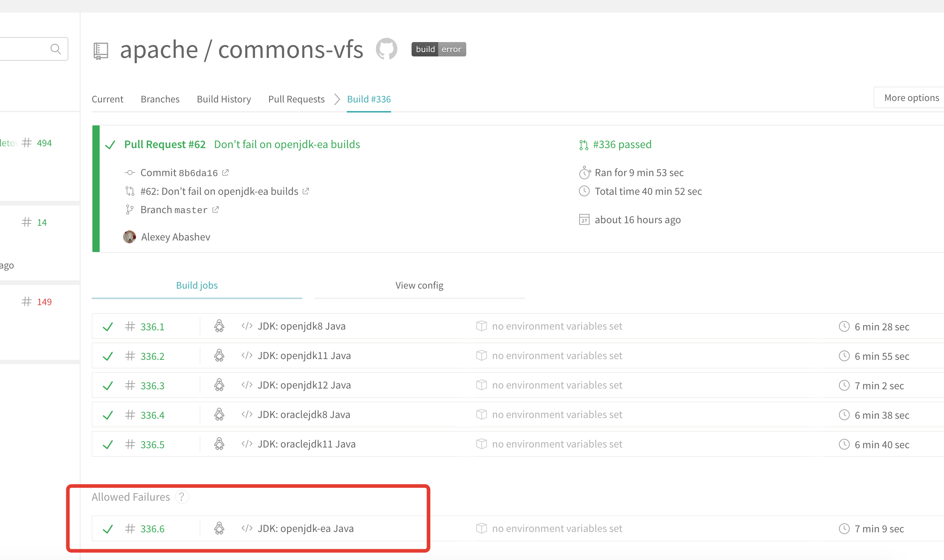Switch to the View config tab
The image size is (944, 560).
tap(419, 285)
